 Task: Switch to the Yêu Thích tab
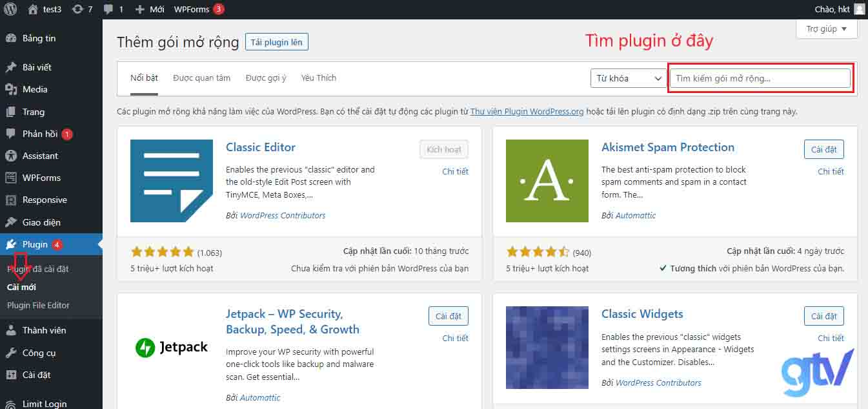pos(318,77)
